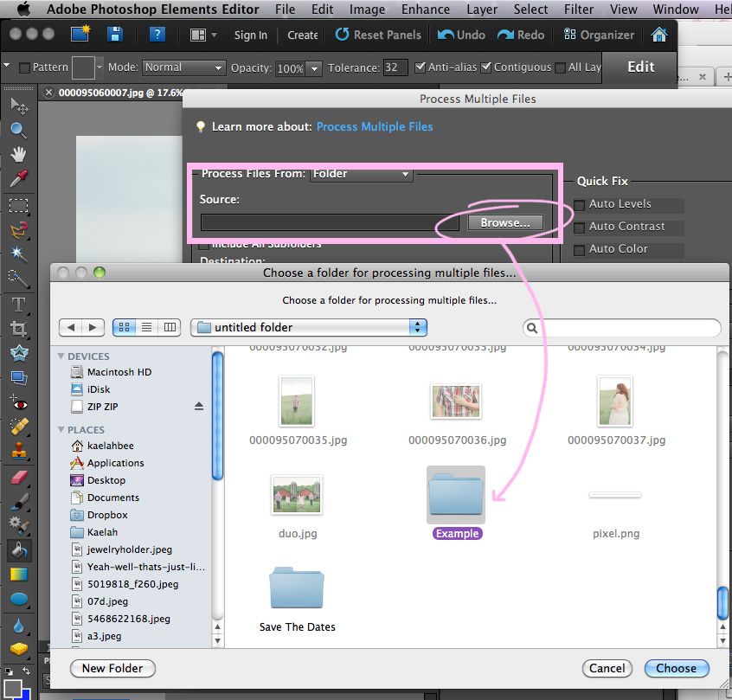Select the Magnetic Lasso tool
Viewport: 732px width, 700px height.
[x=19, y=230]
